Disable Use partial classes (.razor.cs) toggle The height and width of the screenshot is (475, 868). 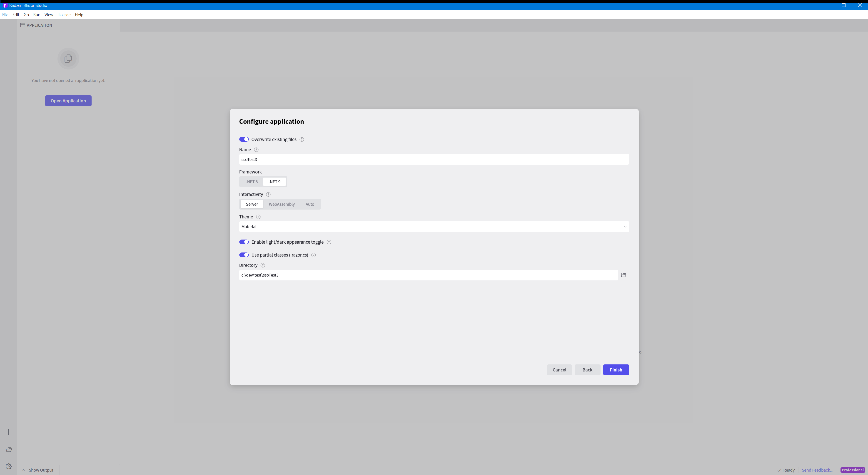(244, 255)
